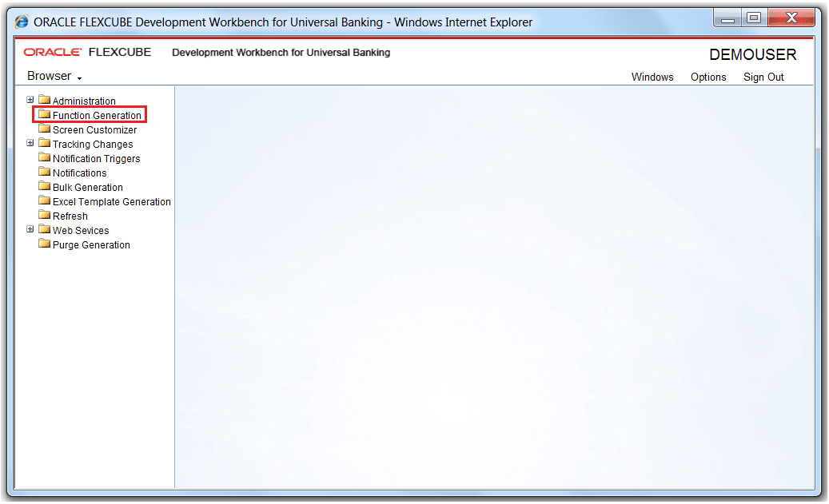Screen dimensions: 829x504
Task: Expand the Administration tree node
Action: (x=30, y=100)
